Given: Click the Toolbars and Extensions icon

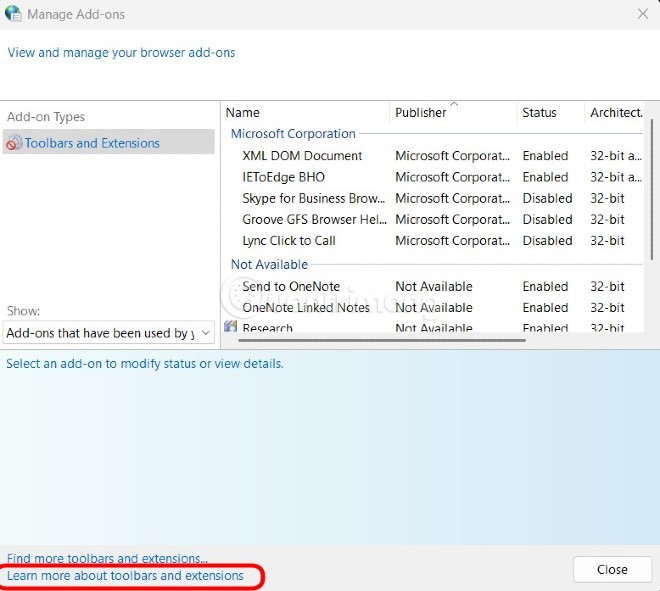Looking at the screenshot, I should click(14, 144).
